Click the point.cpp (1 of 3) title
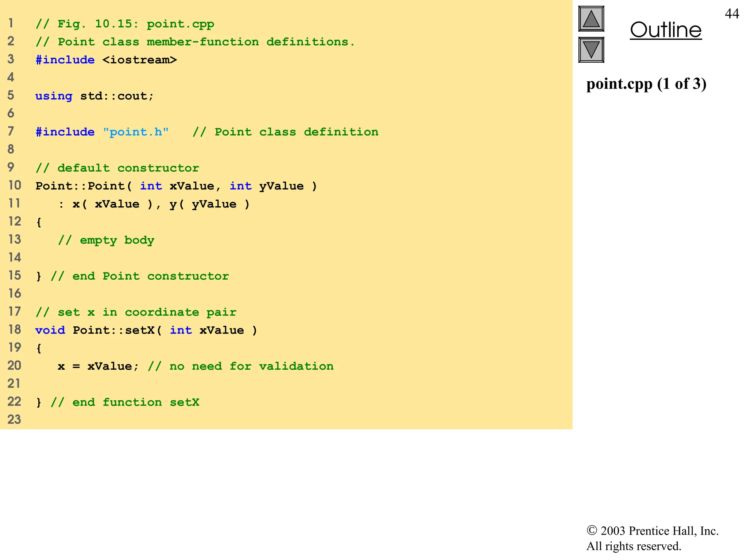 point(646,84)
